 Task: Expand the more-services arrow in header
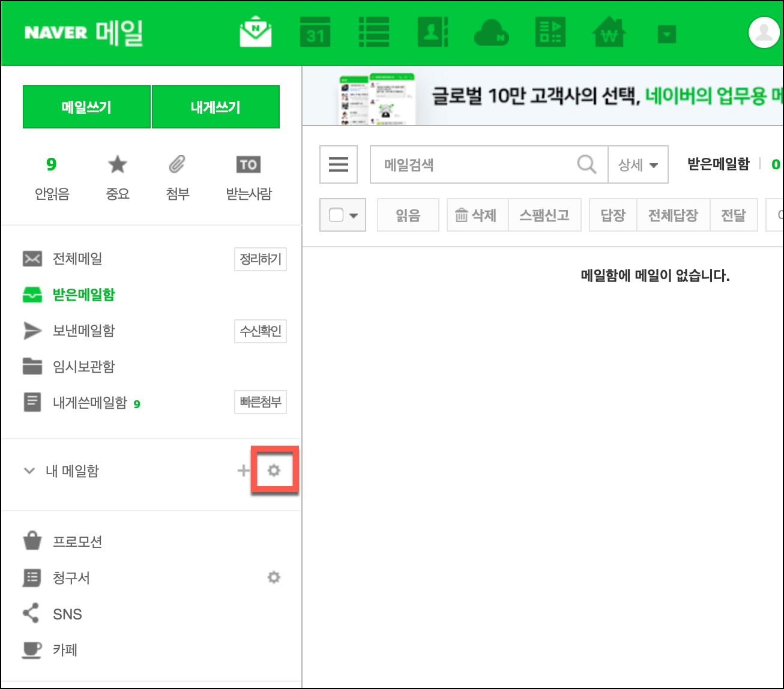point(667,35)
